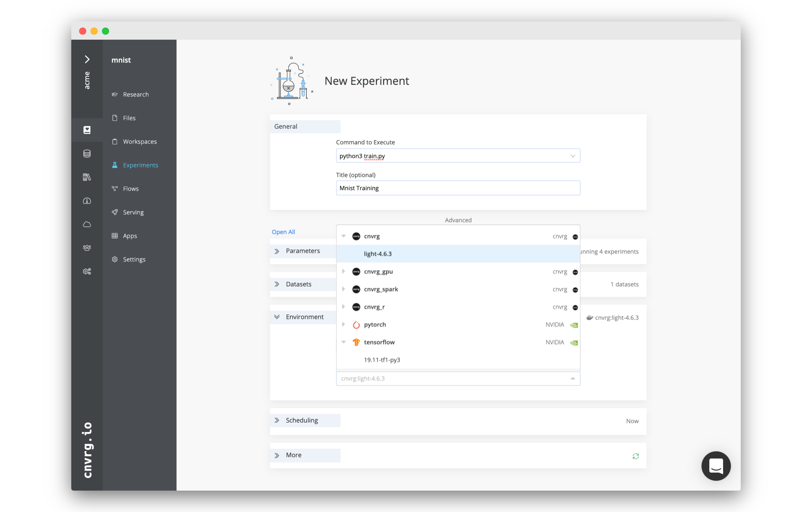Select light-4.6.3 from cnvrg image list

pos(378,254)
